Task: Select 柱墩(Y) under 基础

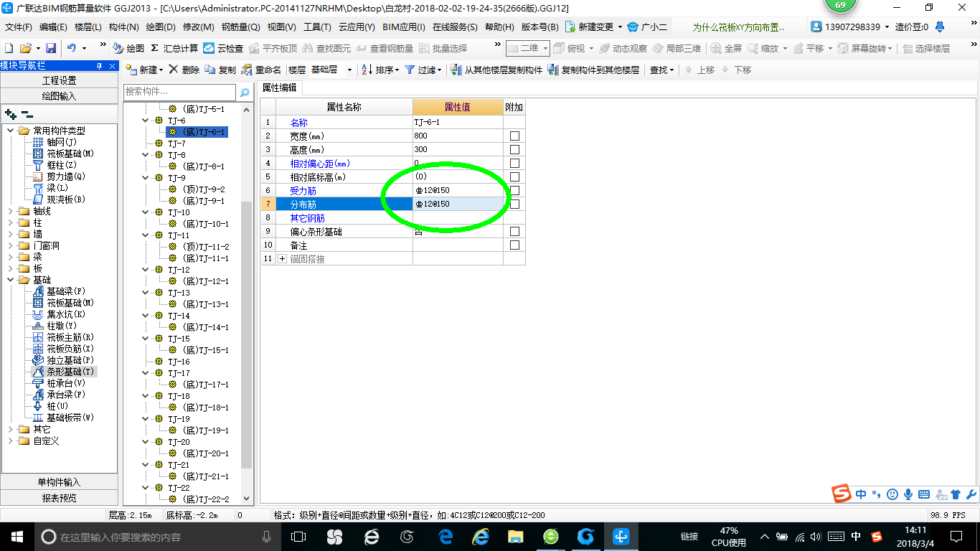Action: pos(55,326)
